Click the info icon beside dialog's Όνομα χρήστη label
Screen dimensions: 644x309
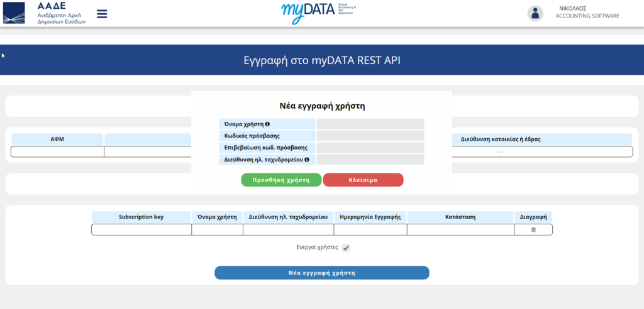click(x=267, y=124)
